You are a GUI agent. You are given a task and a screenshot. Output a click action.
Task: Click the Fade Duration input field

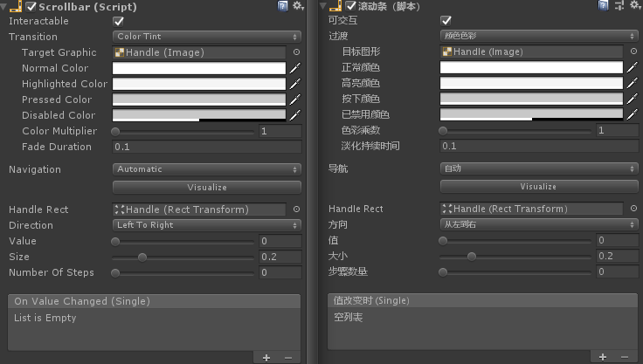[207, 147]
